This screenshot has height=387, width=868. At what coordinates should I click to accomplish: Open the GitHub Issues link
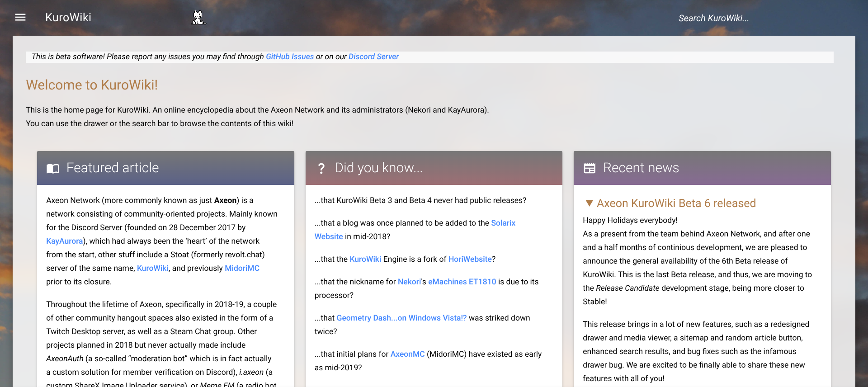click(x=290, y=57)
